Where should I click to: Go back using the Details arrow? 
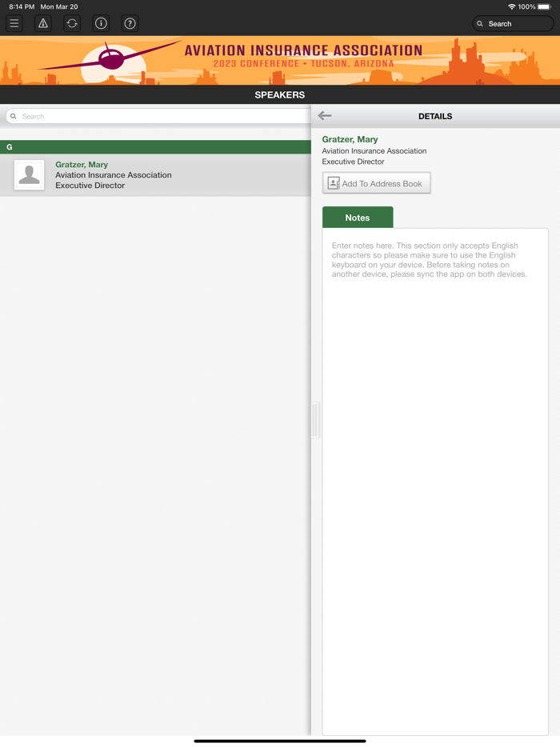[325, 116]
